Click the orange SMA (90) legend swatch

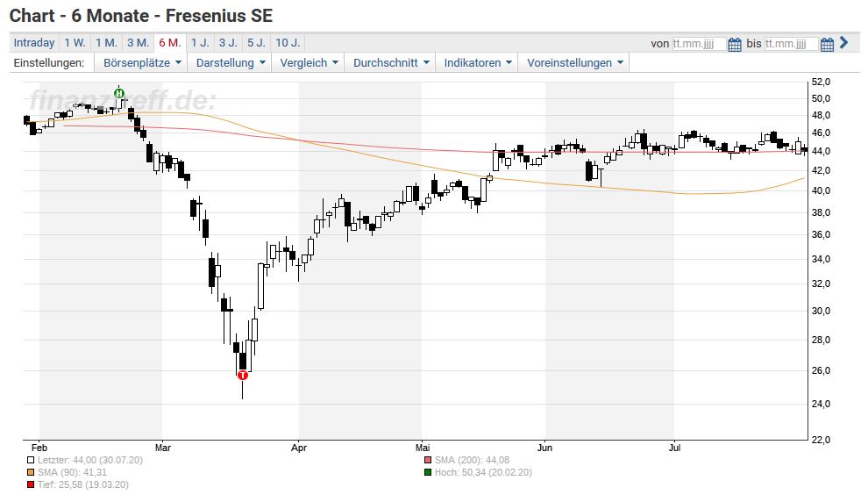[31, 472]
